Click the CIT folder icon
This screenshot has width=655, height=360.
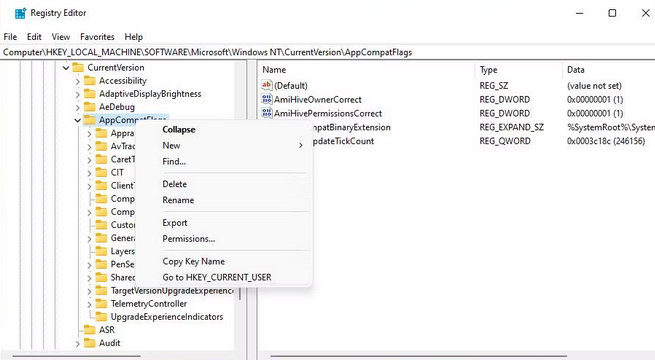[x=101, y=172]
